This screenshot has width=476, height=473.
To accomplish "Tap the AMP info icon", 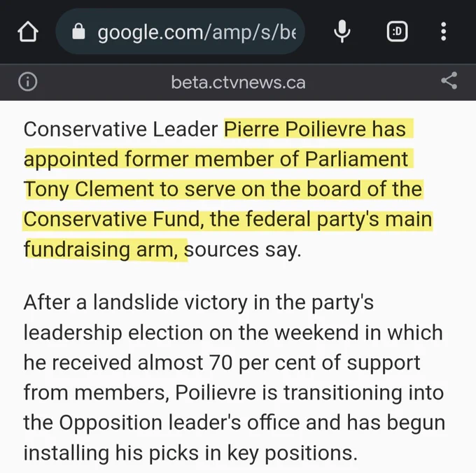I will [27, 82].
